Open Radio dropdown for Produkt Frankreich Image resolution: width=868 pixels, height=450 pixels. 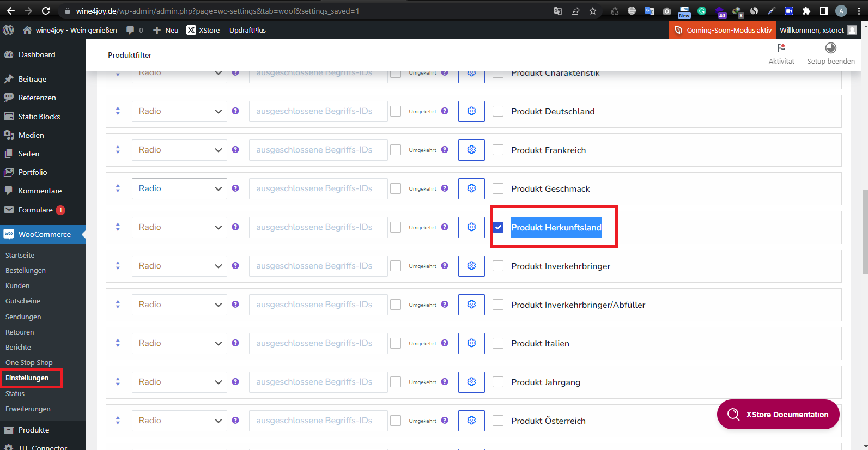point(179,150)
